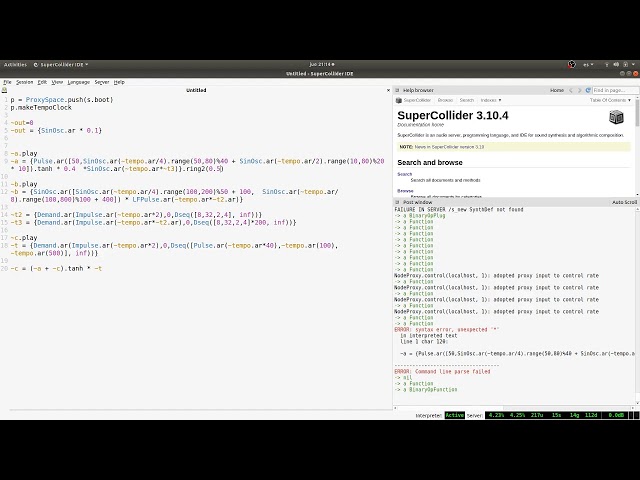This screenshot has height=480, width=640.
Task: Place cursor on '~c.play' line
Action: [24, 238]
